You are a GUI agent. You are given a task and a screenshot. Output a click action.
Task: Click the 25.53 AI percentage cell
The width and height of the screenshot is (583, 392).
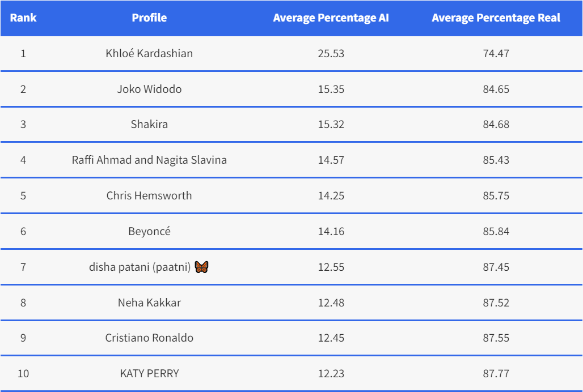coord(331,53)
